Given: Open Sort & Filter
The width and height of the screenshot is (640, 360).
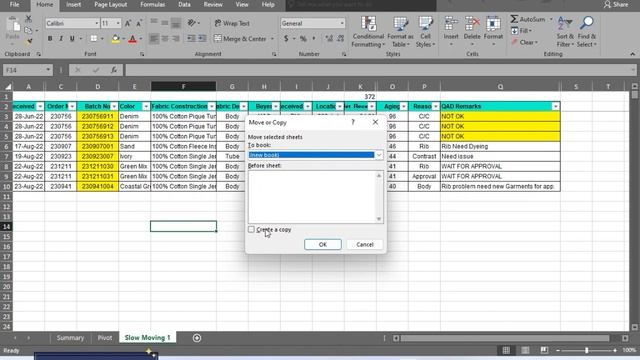Looking at the screenshot, I should pos(565,32).
